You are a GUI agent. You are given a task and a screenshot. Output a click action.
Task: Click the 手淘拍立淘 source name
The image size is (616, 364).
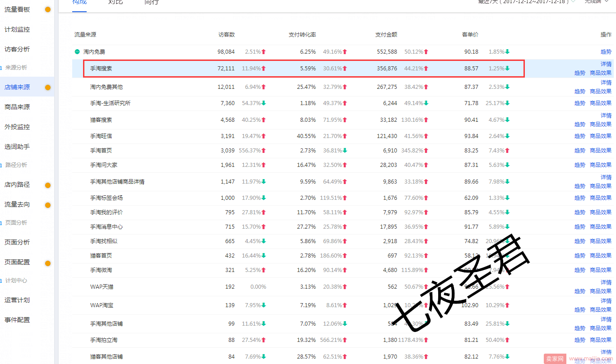(104, 340)
